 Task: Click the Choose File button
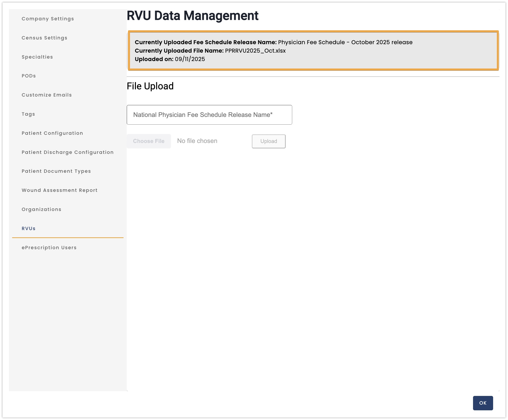click(149, 141)
